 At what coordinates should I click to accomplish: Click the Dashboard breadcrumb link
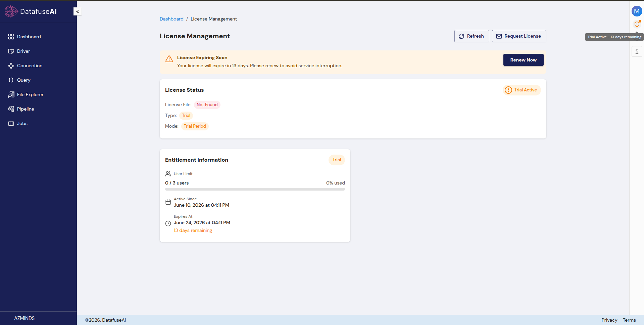click(x=171, y=19)
